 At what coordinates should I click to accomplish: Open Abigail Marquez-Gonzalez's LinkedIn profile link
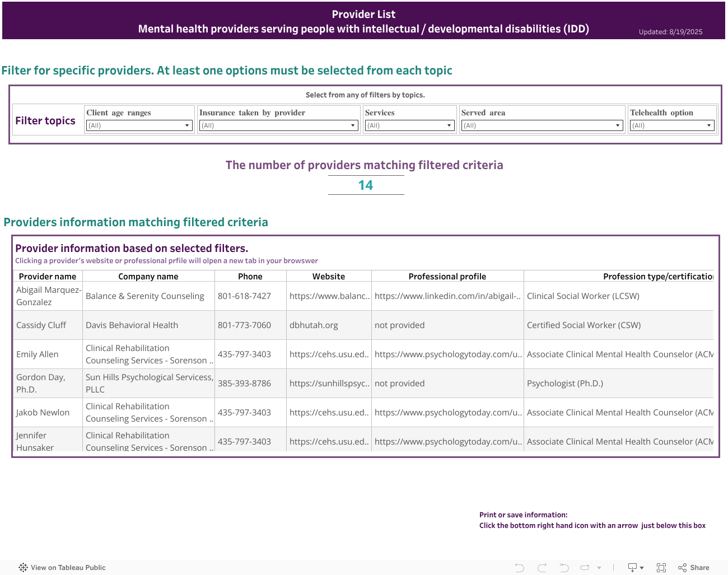point(447,296)
